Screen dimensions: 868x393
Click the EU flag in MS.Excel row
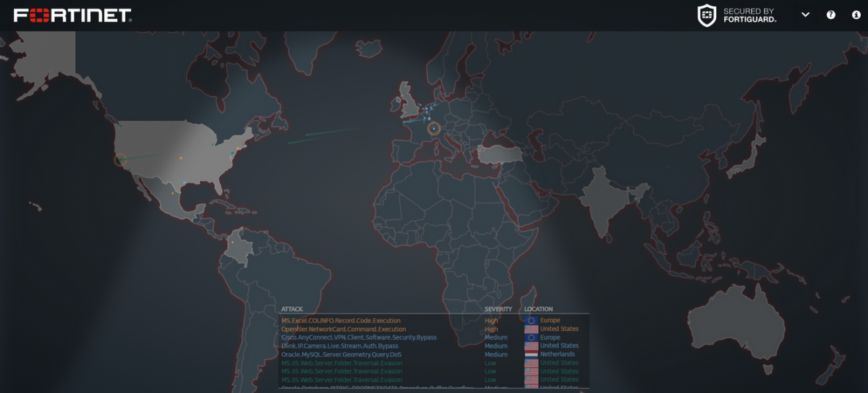(x=531, y=321)
